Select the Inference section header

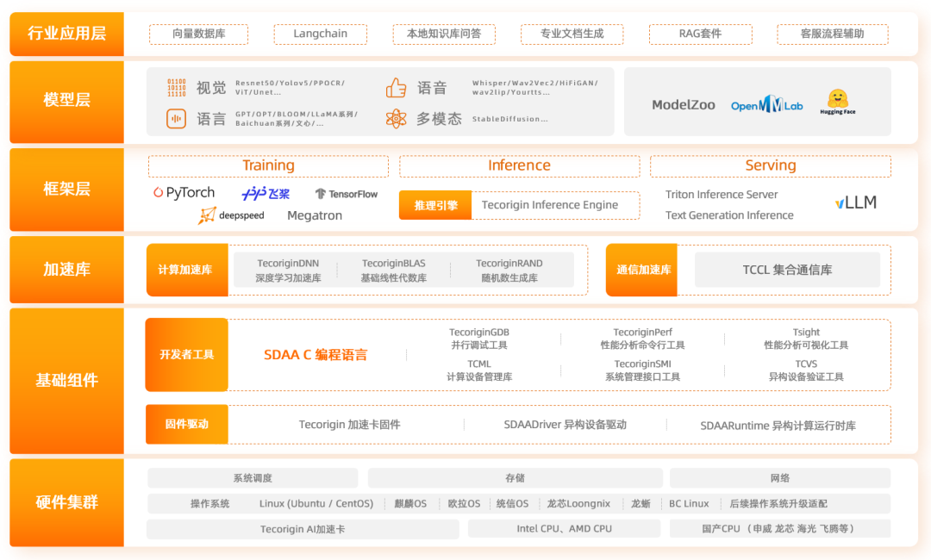coord(519,165)
